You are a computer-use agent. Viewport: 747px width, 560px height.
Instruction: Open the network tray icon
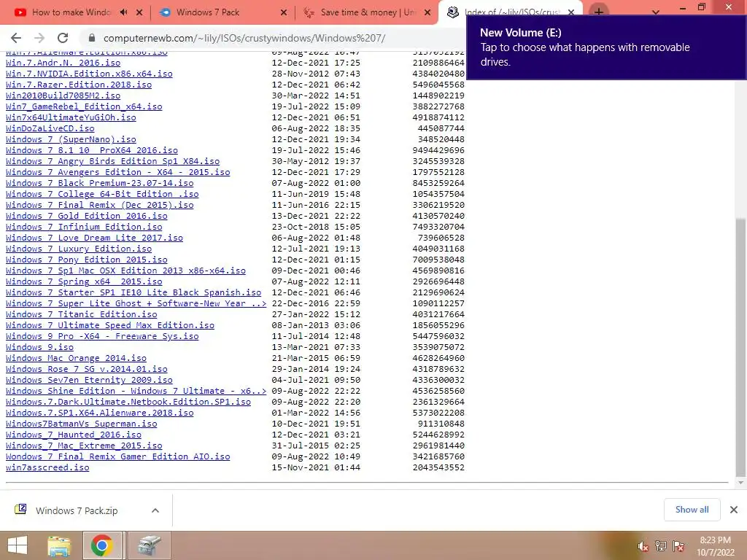[x=661, y=546]
